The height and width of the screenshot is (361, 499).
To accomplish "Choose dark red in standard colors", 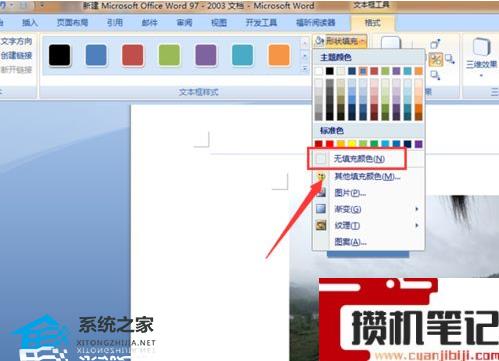I will pos(319,144).
